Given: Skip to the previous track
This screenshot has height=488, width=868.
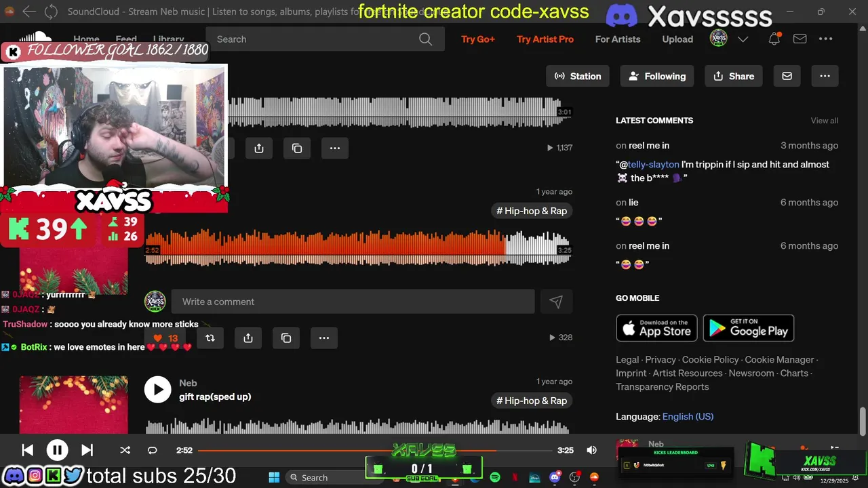Looking at the screenshot, I should [27, 450].
